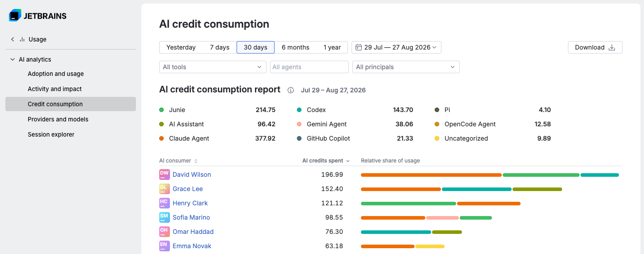Select the 1 year time range
Screen dimensions: 644x254
[x=332, y=47]
